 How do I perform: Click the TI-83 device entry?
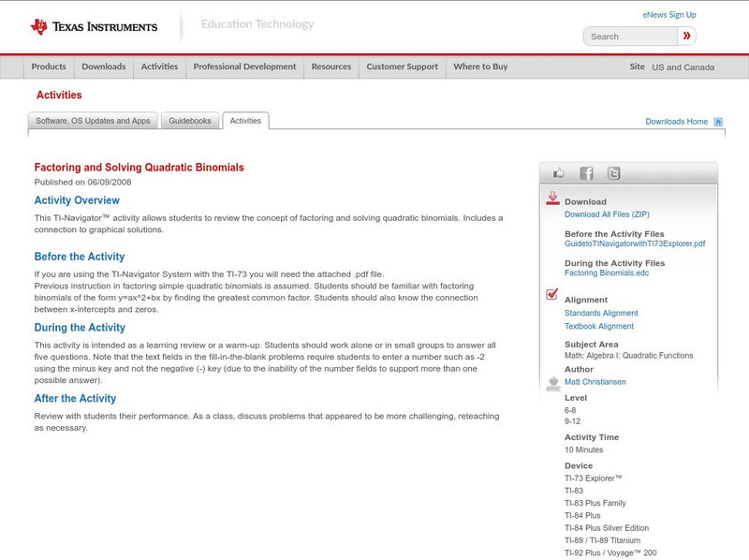coord(574,491)
